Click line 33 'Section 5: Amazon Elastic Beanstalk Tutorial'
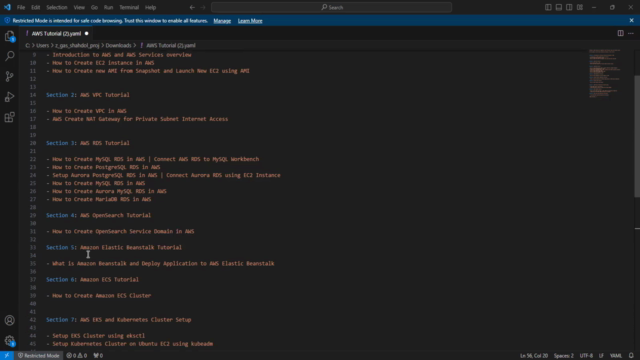Viewport: 640px width, 360px height. (114, 247)
